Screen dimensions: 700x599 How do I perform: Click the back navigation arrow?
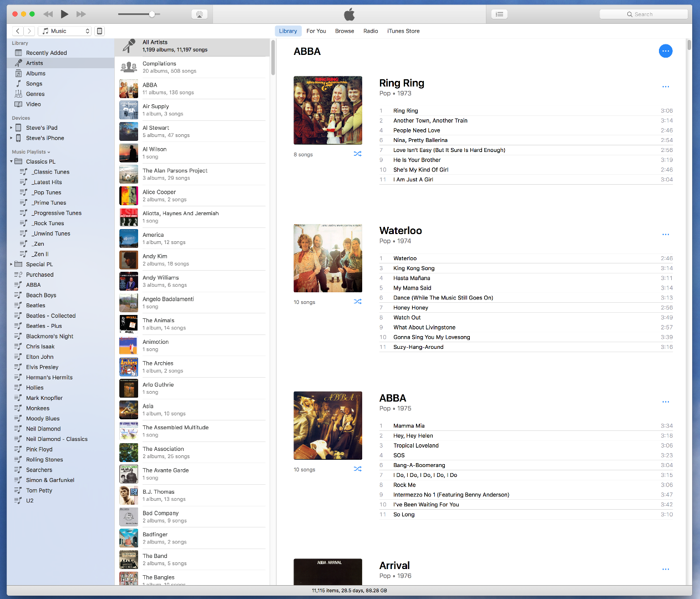[x=18, y=31]
